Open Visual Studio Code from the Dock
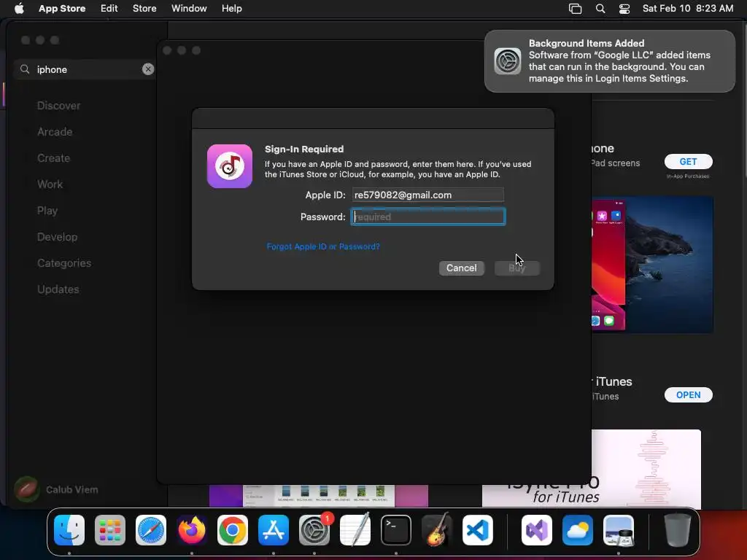This screenshot has width=747, height=560. click(x=478, y=530)
